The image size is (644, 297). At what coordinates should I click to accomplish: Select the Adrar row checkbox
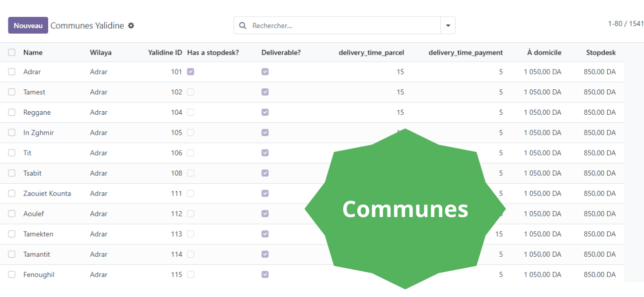[12, 72]
